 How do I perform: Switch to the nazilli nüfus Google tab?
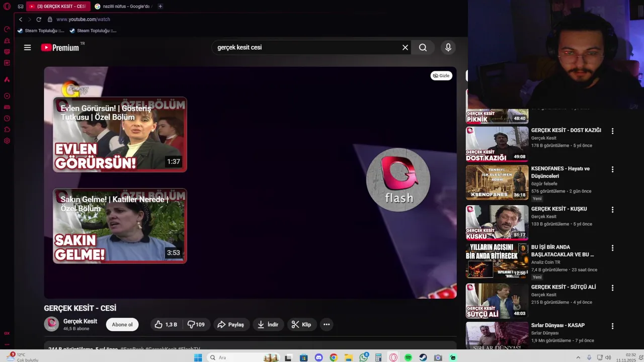[x=123, y=7]
